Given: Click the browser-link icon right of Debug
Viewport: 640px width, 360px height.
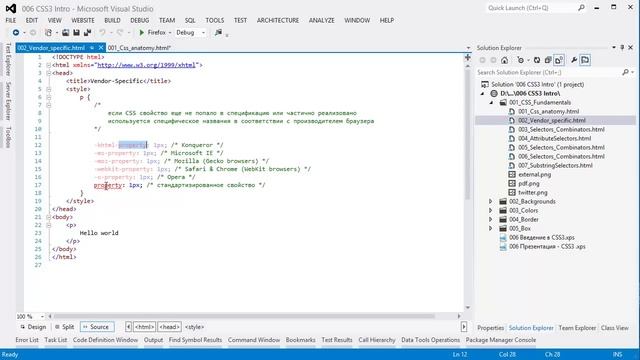Looking at the screenshot, I should click(218, 32).
